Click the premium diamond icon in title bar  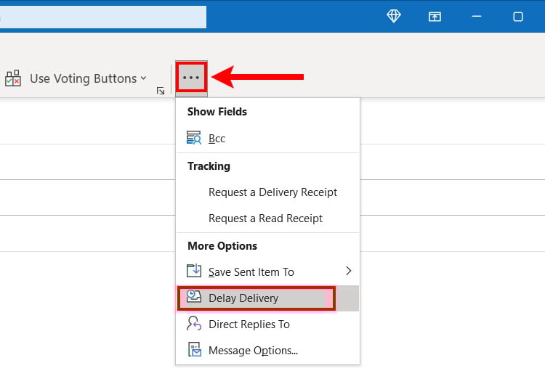point(394,16)
